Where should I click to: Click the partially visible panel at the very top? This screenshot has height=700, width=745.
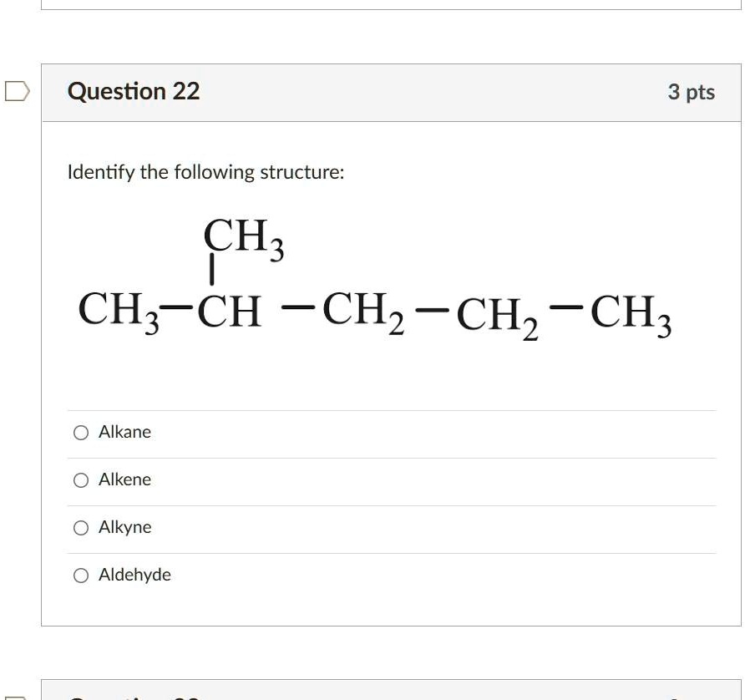pyautogui.click(x=391, y=5)
